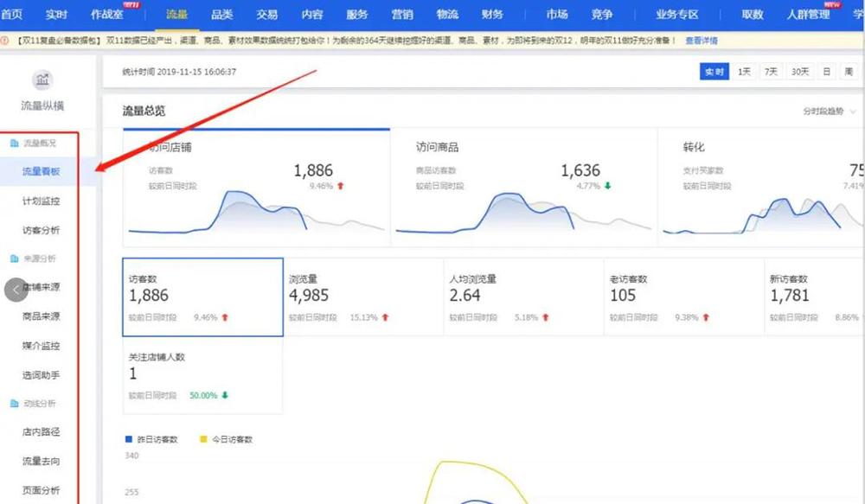
Task: Click the 流量纵横 chart icon in sidebar
Action: click(x=42, y=81)
